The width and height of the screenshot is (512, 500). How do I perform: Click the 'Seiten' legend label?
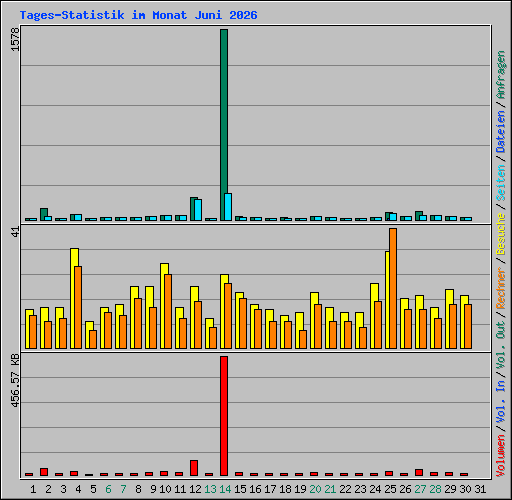point(501,183)
